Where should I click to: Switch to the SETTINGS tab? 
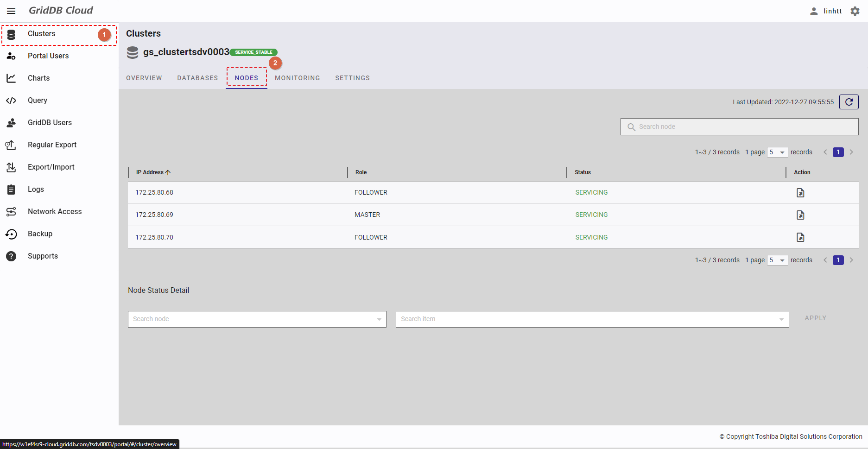[353, 78]
